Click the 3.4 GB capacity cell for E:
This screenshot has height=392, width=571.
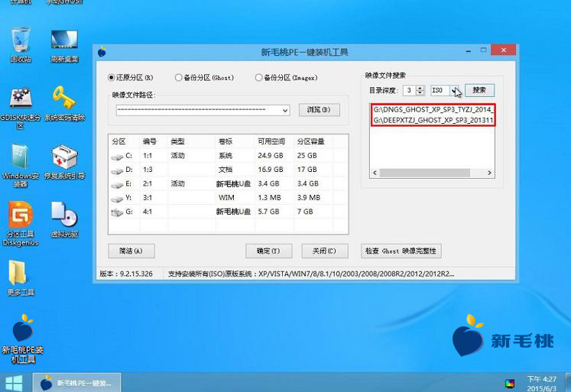point(308,183)
